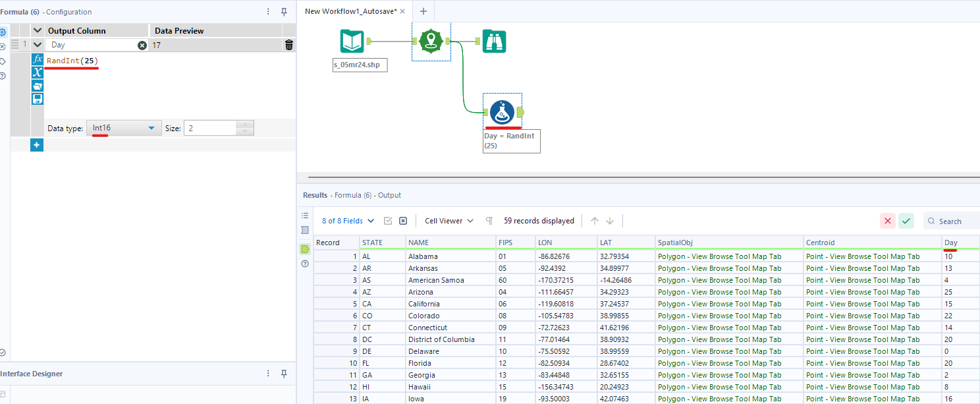Delete the Day expression with trash icon
Image resolution: width=980 pixels, height=404 pixels.
[x=288, y=45]
